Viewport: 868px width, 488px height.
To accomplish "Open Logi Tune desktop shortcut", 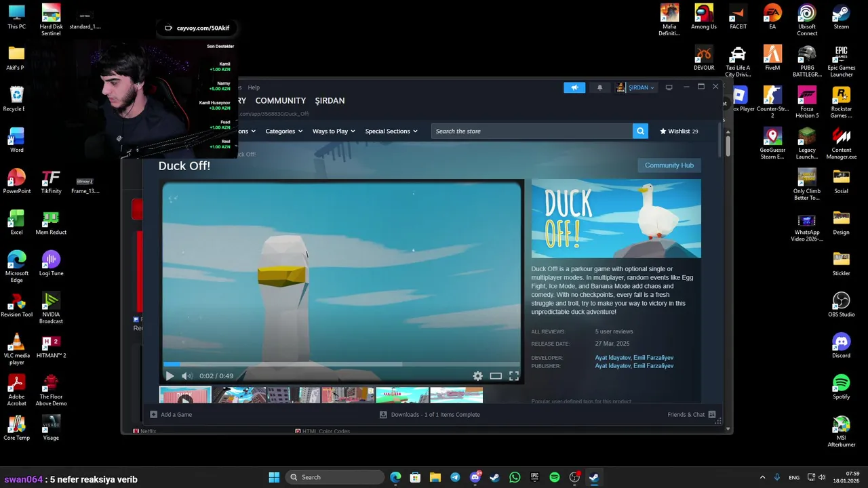I will 51,264.
